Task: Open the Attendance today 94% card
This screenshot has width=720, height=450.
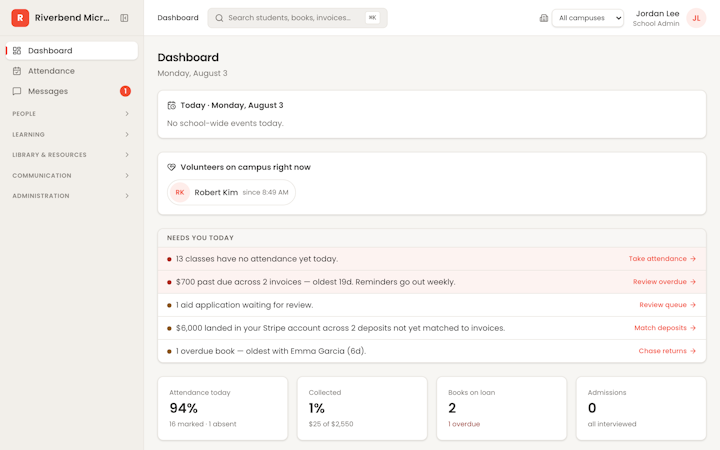Action: click(223, 408)
